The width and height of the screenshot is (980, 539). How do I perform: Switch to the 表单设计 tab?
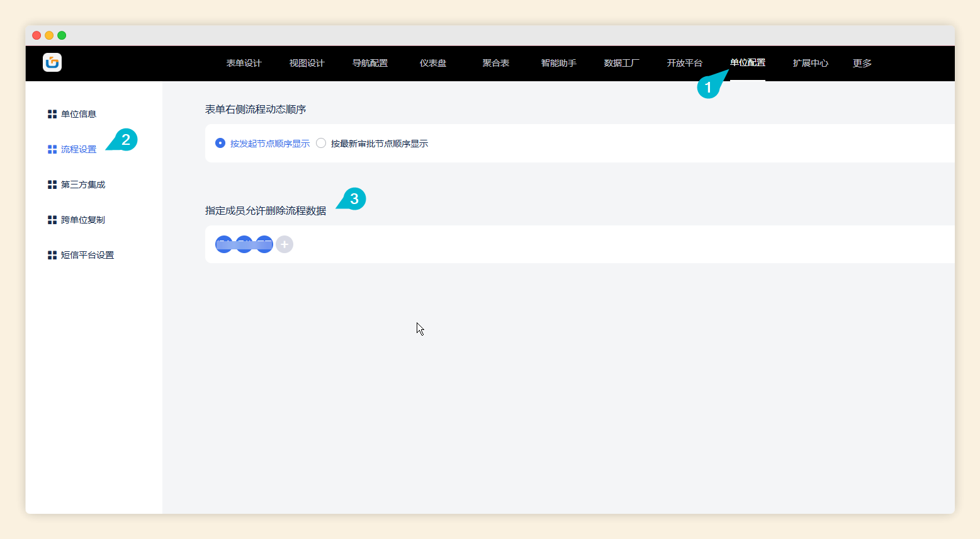[x=243, y=63]
